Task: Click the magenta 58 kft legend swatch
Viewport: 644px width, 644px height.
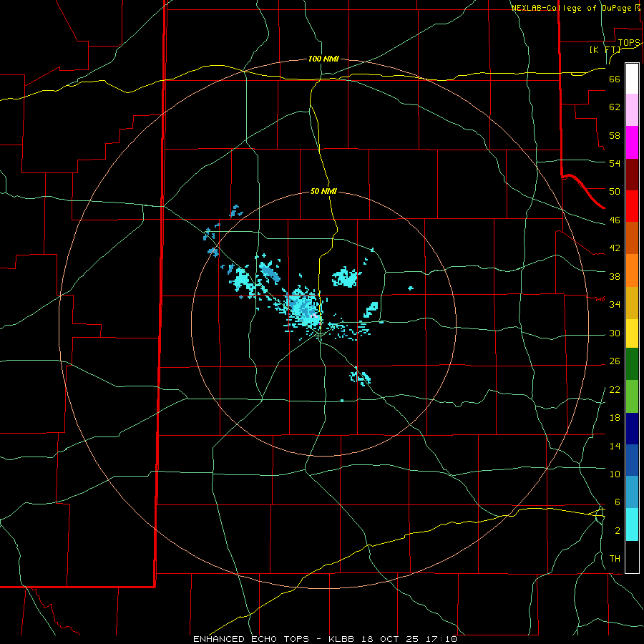Action: click(632, 142)
